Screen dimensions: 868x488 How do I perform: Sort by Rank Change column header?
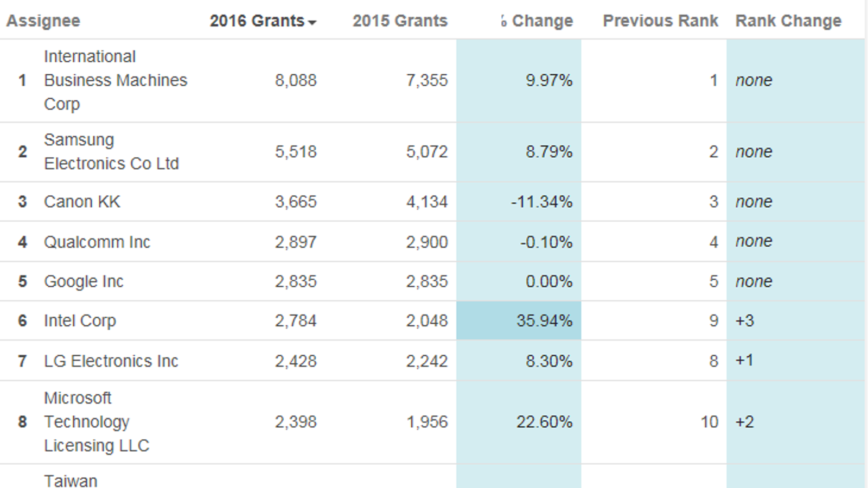(x=788, y=21)
